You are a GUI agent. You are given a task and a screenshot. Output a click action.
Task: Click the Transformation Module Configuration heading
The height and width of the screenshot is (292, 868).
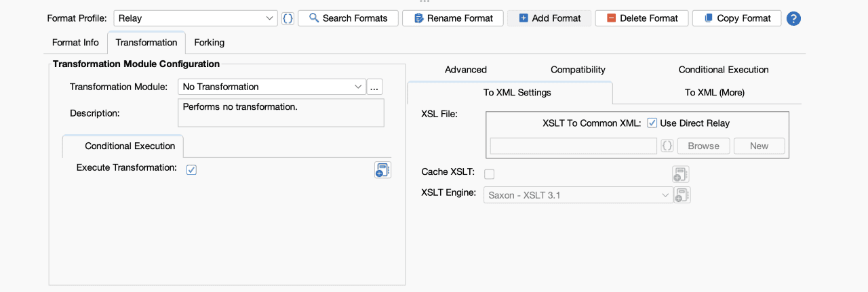pyautogui.click(x=136, y=64)
